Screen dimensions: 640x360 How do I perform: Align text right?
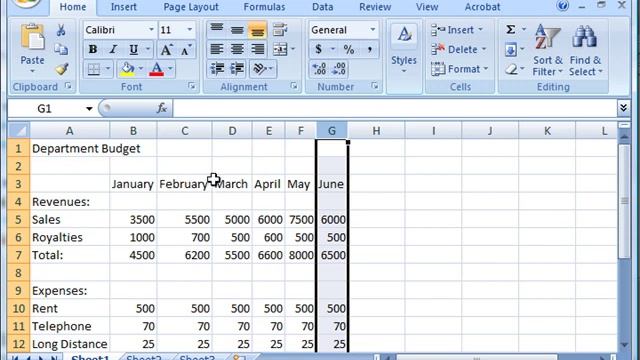pyautogui.click(x=258, y=49)
